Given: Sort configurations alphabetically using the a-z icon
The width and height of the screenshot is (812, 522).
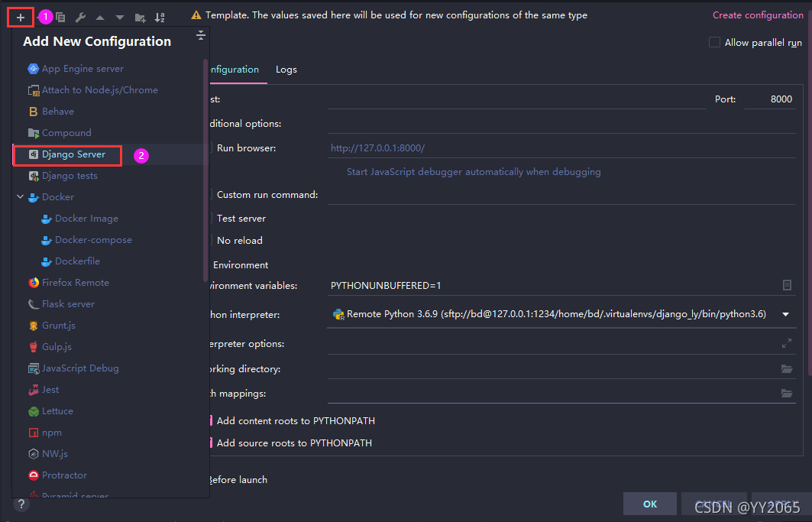Looking at the screenshot, I should [160, 18].
